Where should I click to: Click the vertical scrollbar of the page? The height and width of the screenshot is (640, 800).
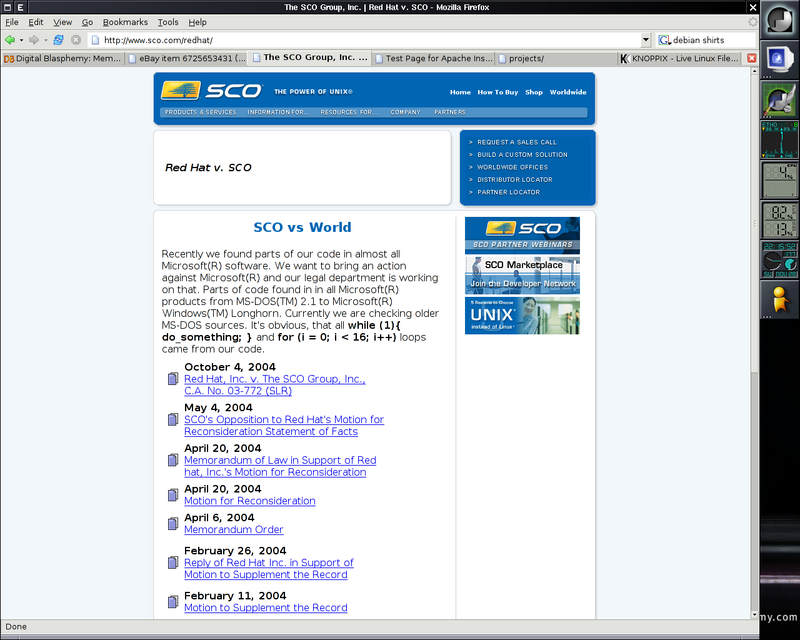click(755, 343)
